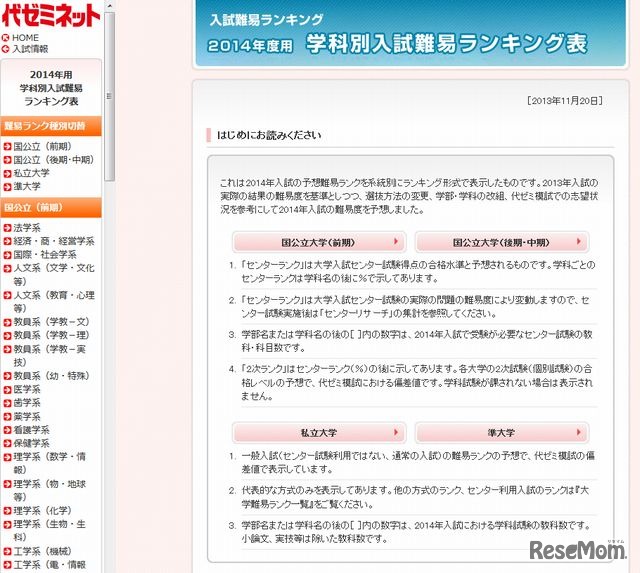
Task: Open 工学系（機械） ranking
Action: tap(42, 551)
